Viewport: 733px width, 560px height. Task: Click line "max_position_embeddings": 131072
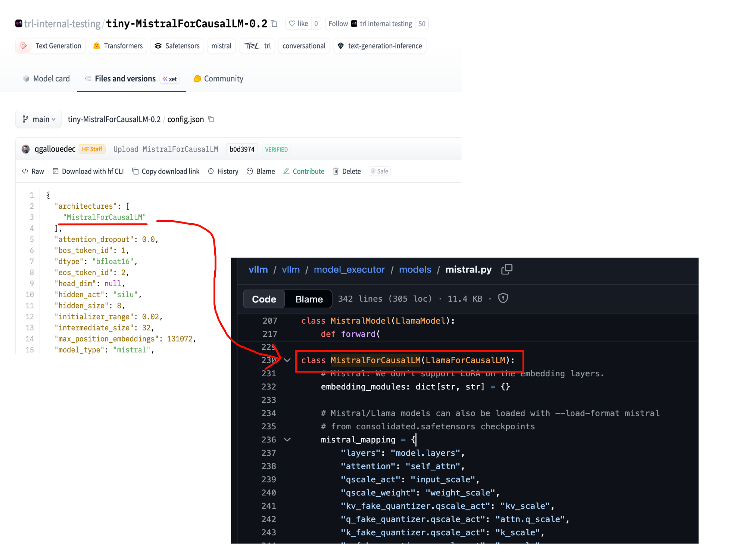pyautogui.click(x=125, y=339)
